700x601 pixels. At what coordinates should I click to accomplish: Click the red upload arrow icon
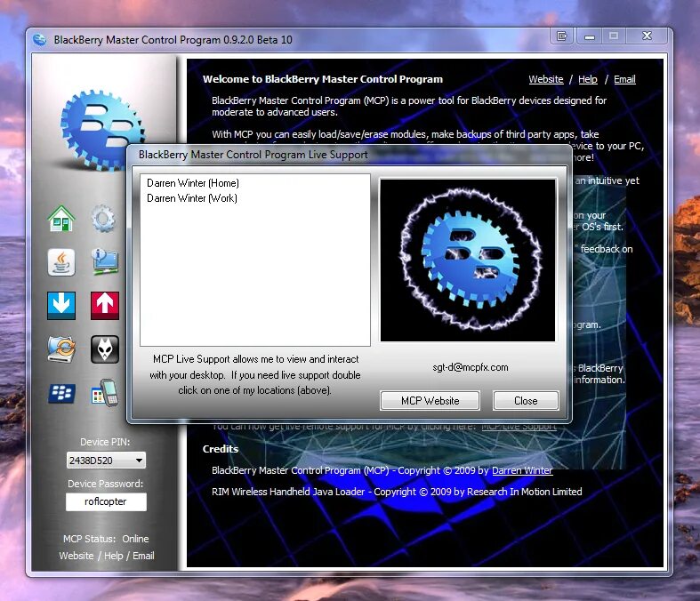[x=105, y=306]
